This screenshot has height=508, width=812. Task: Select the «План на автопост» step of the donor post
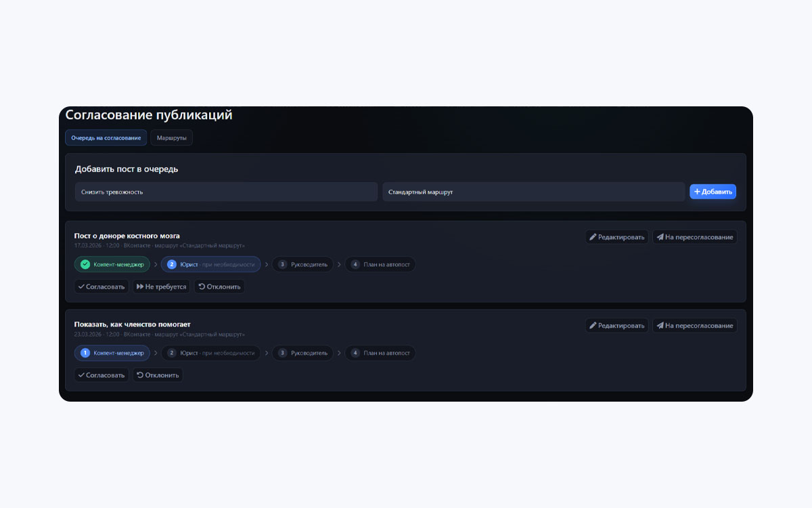[380, 264]
